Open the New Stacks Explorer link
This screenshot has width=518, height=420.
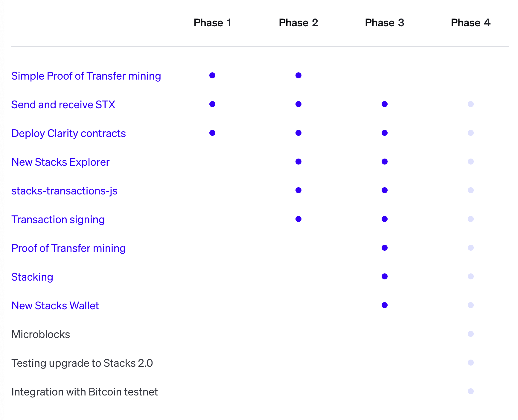(60, 162)
